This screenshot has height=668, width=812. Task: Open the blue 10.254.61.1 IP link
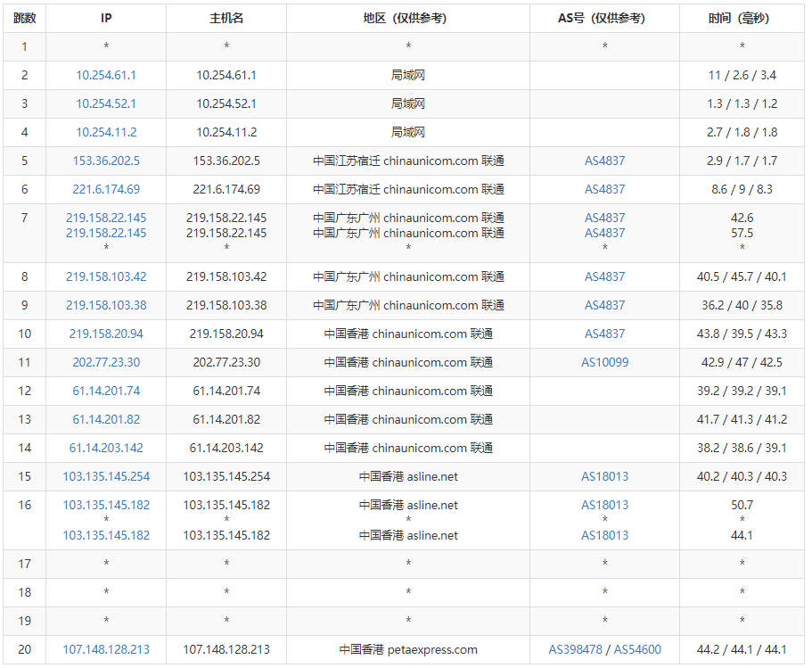(106, 76)
